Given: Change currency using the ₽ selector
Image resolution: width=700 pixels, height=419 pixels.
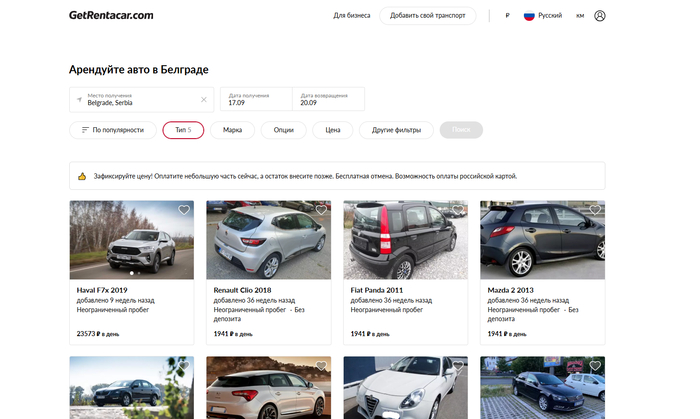Looking at the screenshot, I should (x=507, y=16).
